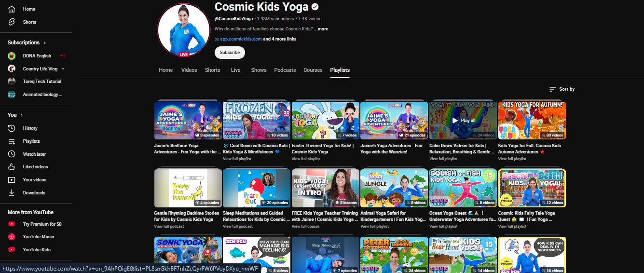The height and width of the screenshot is (273, 644).
Task: Open Frozen Kids Yoga playlist thumbnail
Action: point(257,121)
